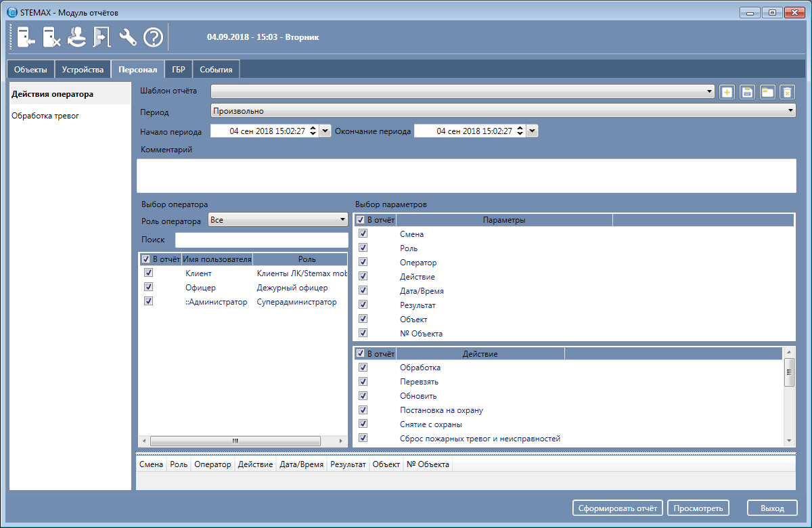This screenshot has width=812, height=528.
Task: Switch to the События tab
Action: [x=216, y=70]
